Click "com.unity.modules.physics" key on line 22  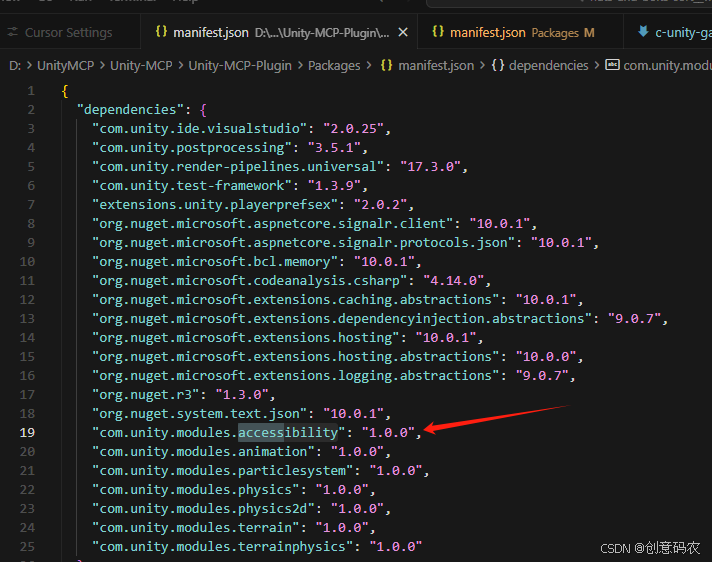(x=196, y=490)
